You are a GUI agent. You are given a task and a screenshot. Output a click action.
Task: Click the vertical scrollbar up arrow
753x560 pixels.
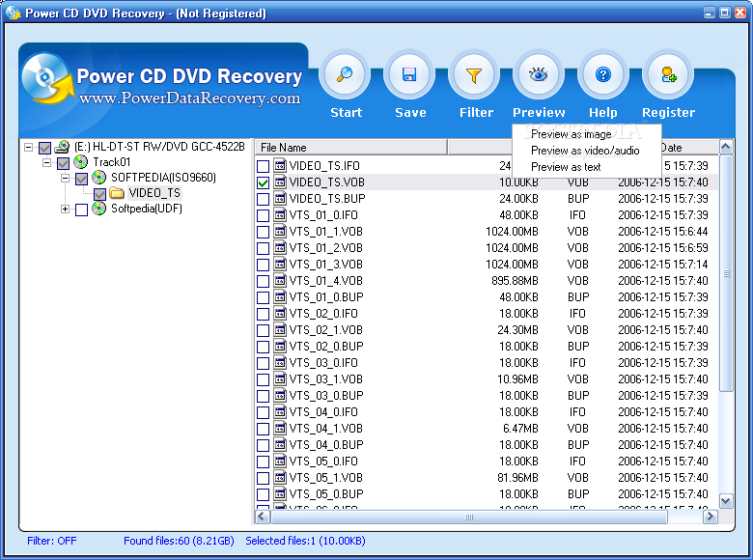[726, 146]
